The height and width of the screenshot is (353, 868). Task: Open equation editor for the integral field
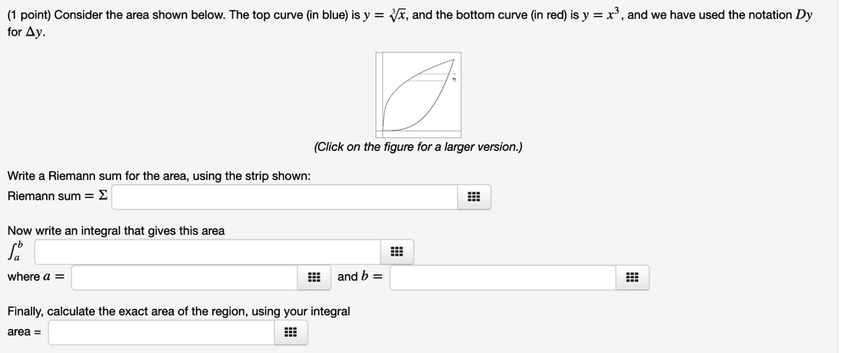[x=397, y=251]
